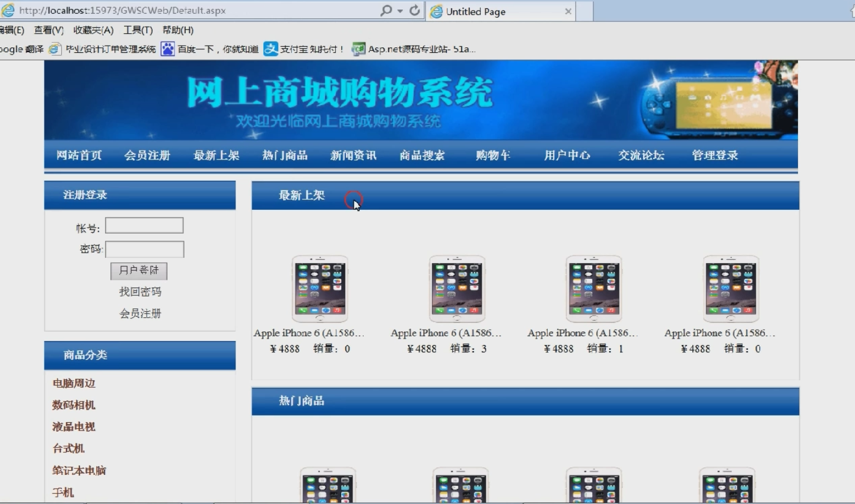Open 购物车 in the navigation bar
The height and width of the screenshot is (504, 855).
point(493,155)
